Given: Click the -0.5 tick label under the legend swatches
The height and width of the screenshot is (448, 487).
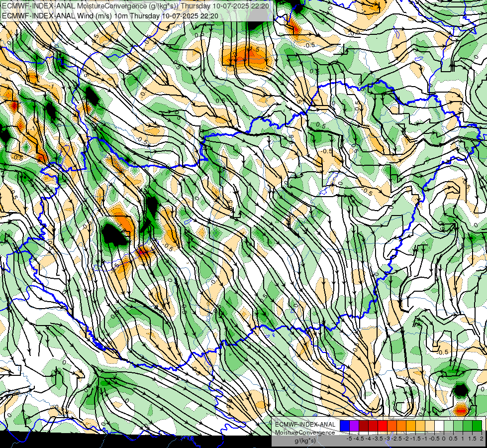Looking at the screenshot, I should coord(434,439).
